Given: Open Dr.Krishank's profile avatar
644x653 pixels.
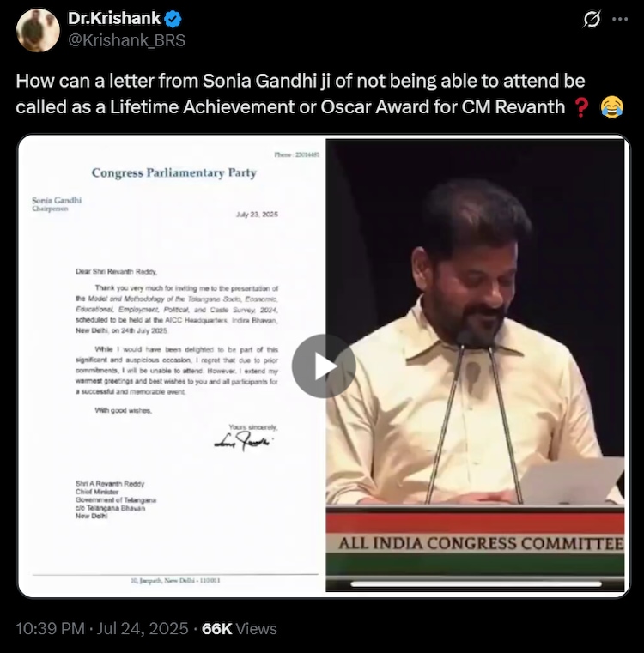Looking at the screenshot, I should coord(38,30).
